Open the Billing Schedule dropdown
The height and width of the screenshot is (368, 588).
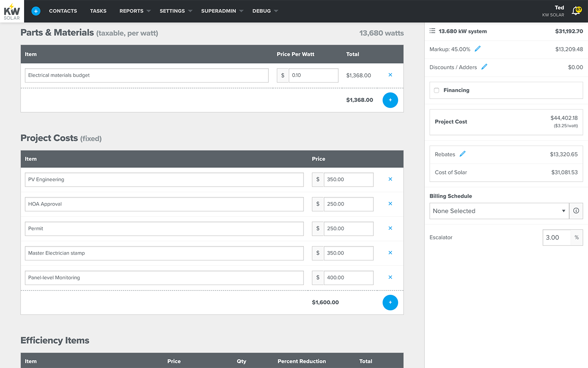click(499, 211)
